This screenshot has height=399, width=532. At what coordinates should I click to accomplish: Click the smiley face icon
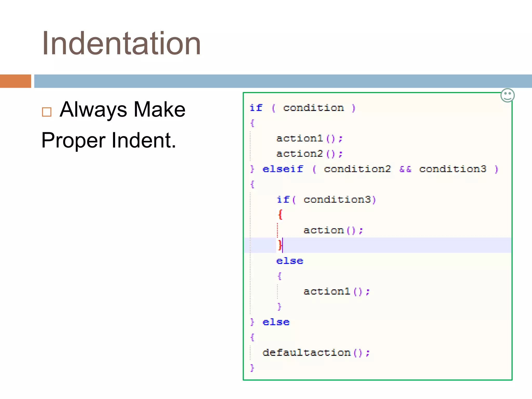pyautogui.click(x=507, y=95)
